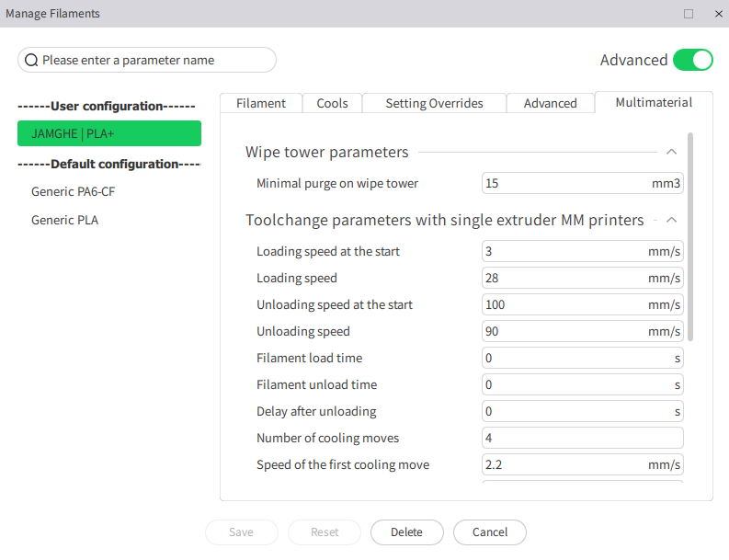Click the Delete button
The image size is (729, 560).
point(407,532)
